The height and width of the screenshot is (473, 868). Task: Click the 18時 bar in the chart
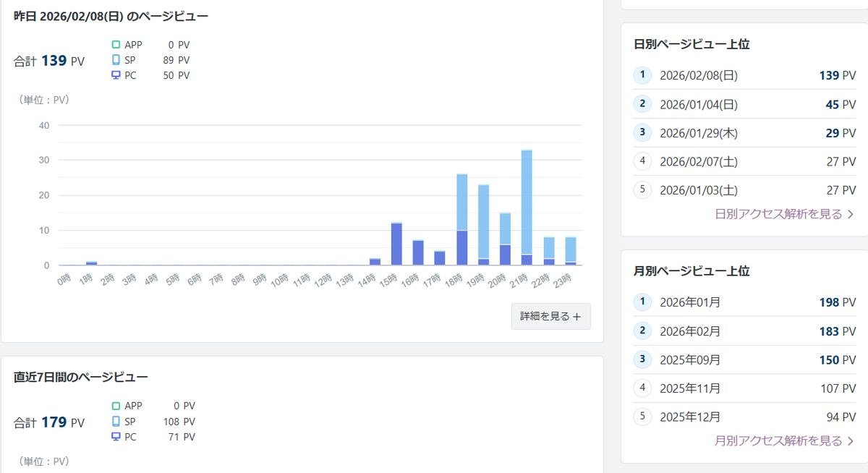point(461,220)
